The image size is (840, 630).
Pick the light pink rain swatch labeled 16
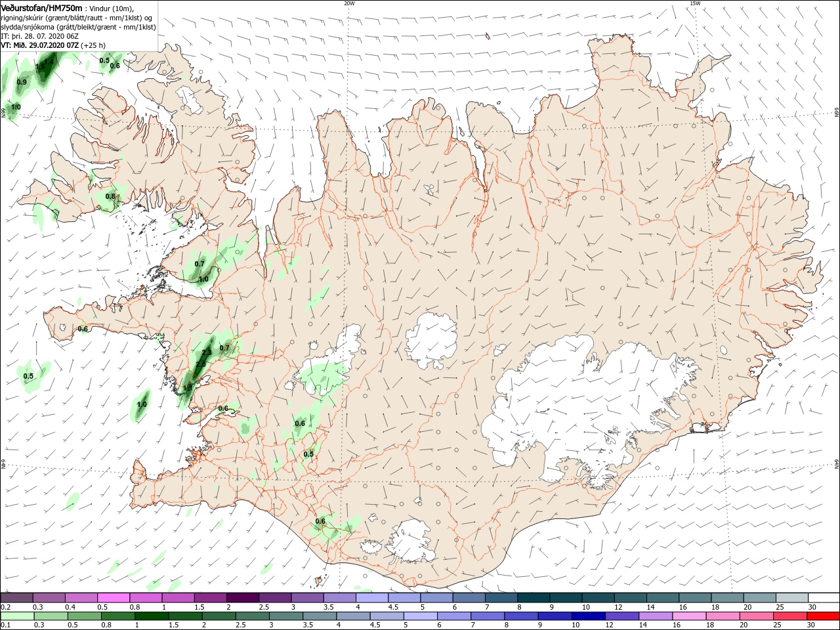tap(689, 616)
